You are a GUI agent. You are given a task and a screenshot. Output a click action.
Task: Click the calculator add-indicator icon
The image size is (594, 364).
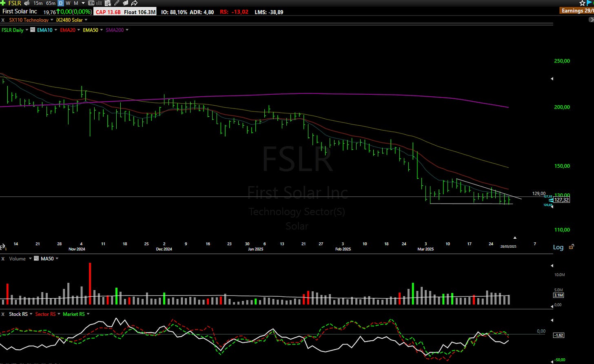[108, 3]
